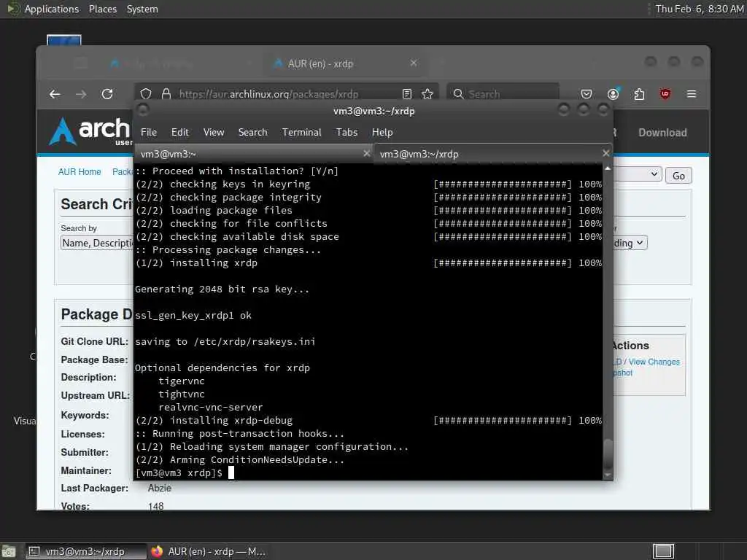Click 'saving to /etc/xrdp/rsakeys.ini' line
Image resolution: width=747 pixels, height=560 pixels.
pos(225,341)
